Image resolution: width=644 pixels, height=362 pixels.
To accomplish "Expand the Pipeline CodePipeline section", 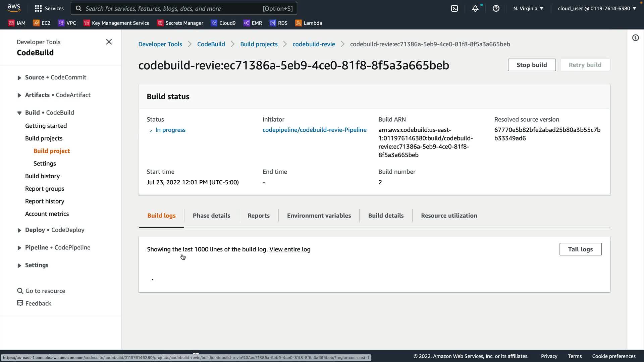I will pos(19,248).
